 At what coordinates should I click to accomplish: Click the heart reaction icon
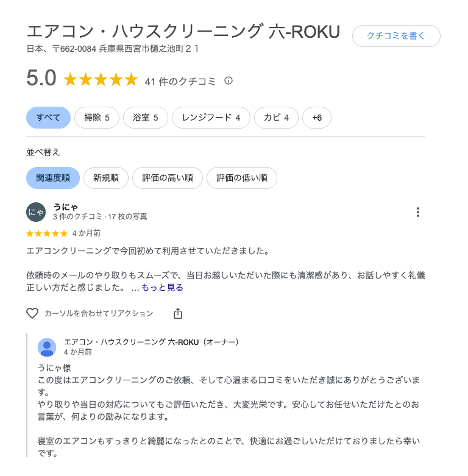[32, 313]
